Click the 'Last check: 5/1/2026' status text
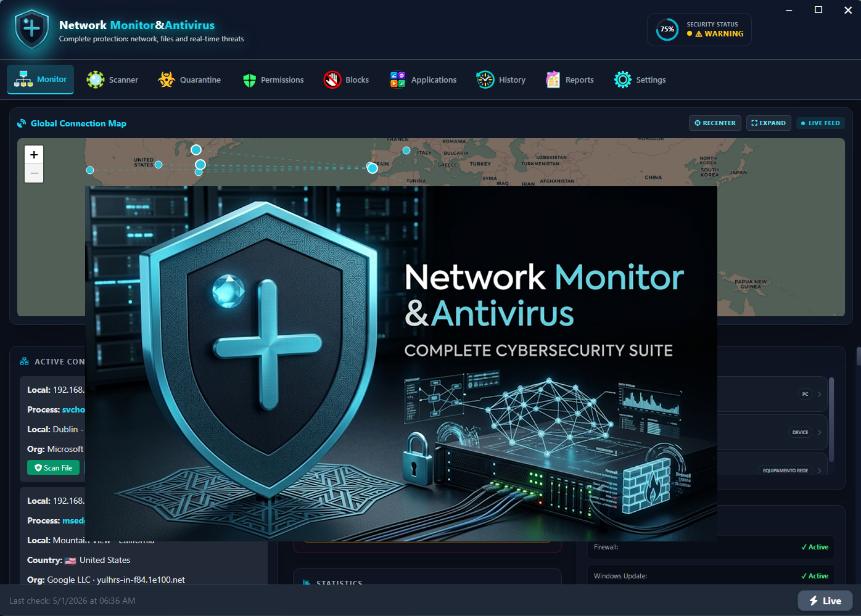The image size is (861, 616). pyautogui.click(x=72, y=601)
